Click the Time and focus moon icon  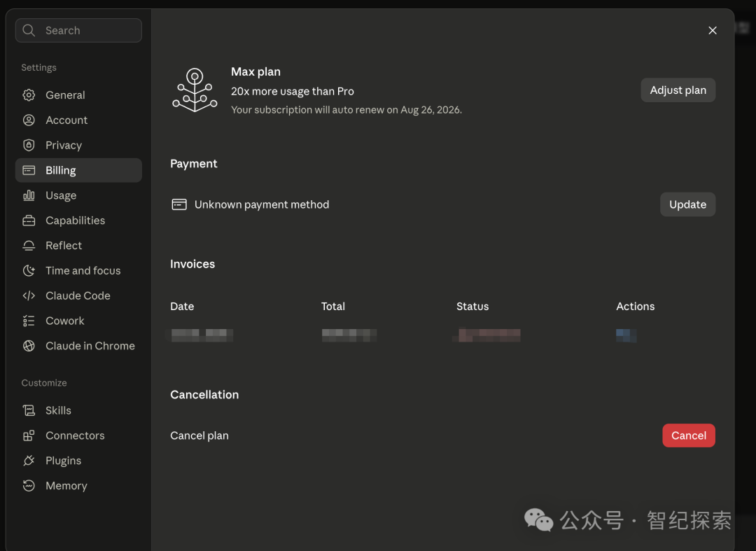tap(29, 270)
